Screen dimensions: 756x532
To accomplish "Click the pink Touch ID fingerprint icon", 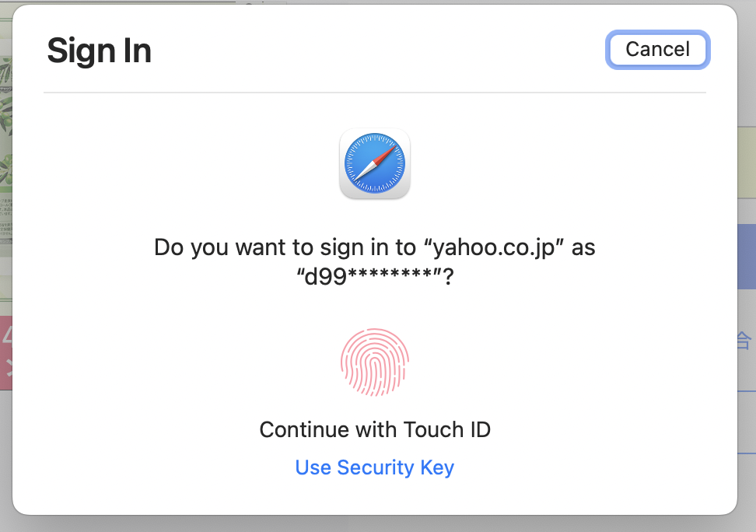I will tap(375, 361).
